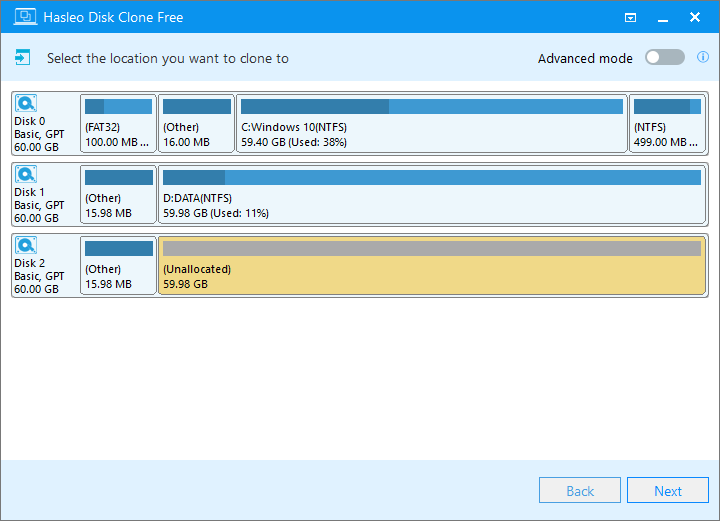Select the D:DATA NTFS partition
720x521 pixels.
pyautogui.click(x=432, y=195)
